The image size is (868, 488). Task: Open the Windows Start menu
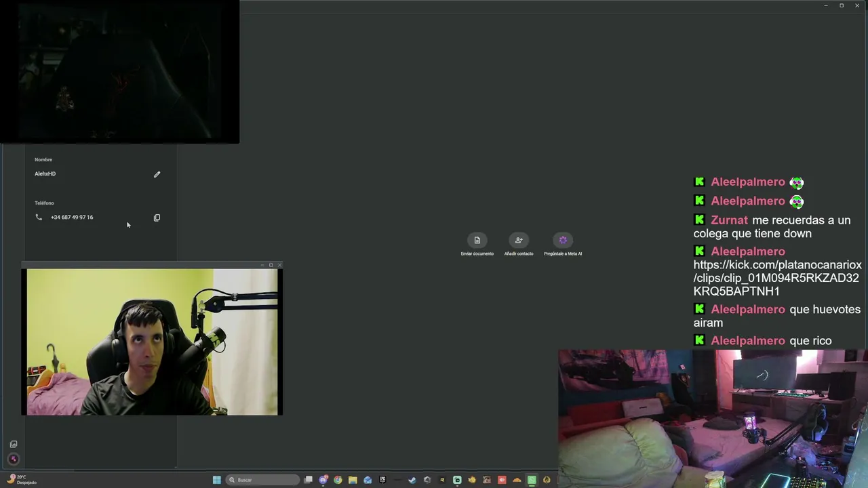(217, 480)
